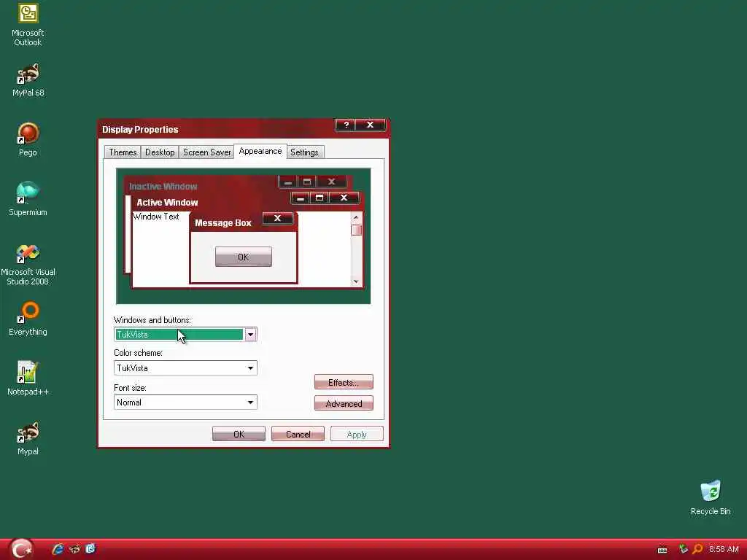Expand the Windows and buttons dropdown
Image resolution: width=747 pixels, height=560 pixels.
point(251,335)
